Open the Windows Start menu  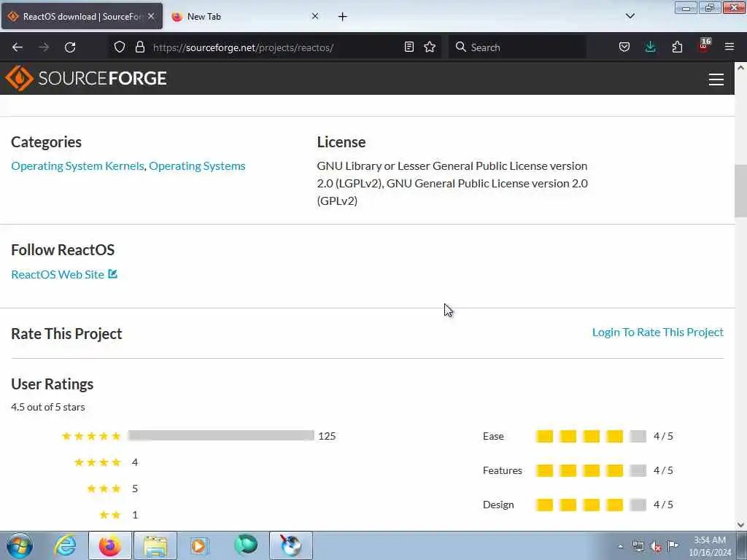(x=20, y=545)
